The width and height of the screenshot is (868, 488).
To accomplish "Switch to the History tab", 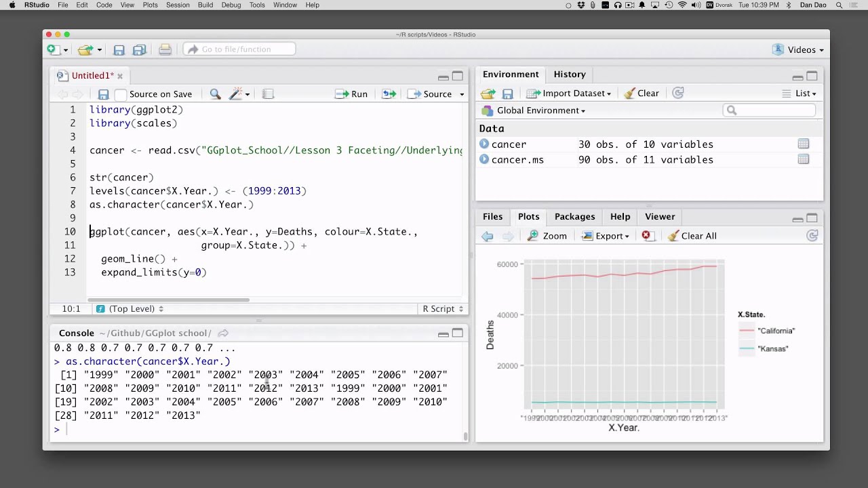I will coord(570,75).
